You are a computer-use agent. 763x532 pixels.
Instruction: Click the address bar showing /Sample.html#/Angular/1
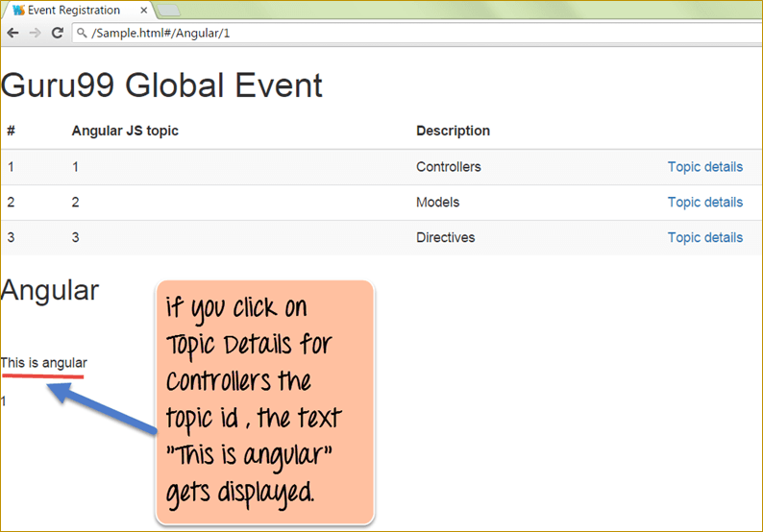pos(384,33)
